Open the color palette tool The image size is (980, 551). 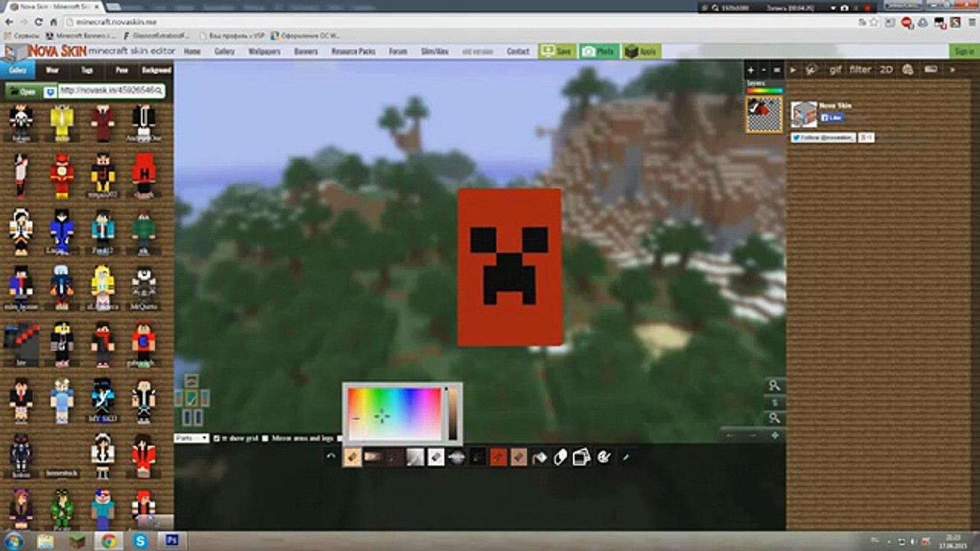(x=603, y=457)
